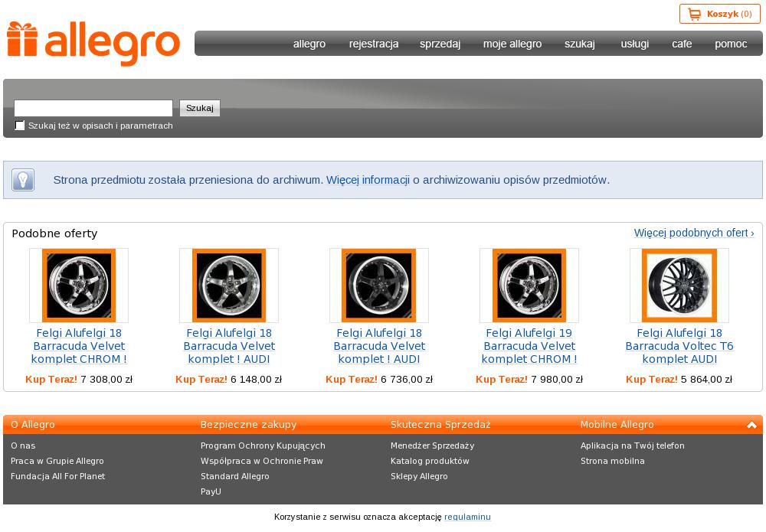Open the 'cafe' menu item
This screenshot has width=766, height=532.
click(x=682, y=44)
